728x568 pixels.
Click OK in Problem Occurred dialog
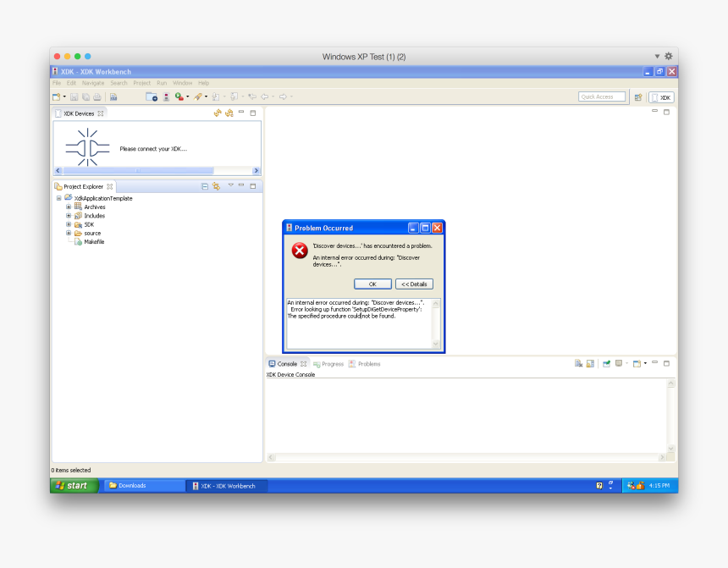(x=372, y=284)
